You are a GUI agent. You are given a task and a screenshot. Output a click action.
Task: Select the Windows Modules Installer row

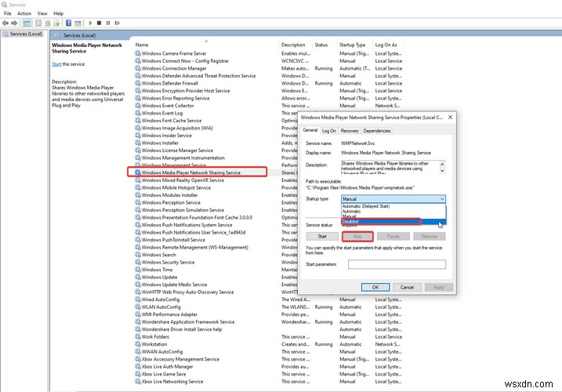tap(216, 195)
